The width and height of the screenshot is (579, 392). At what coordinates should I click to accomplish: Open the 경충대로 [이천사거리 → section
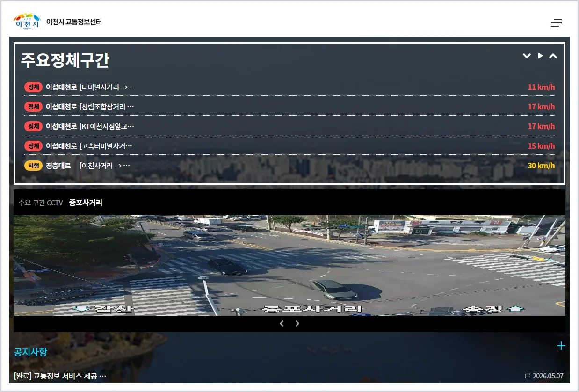pos(88,166)
